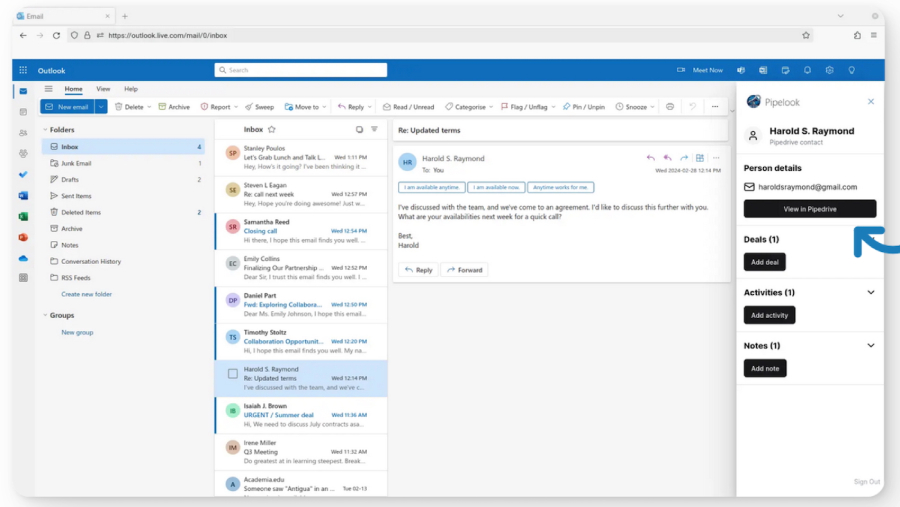Open the toolbar more options ellipsis
Image resolution: width=900 pixels, height=507 pixels.
[715, 107]
